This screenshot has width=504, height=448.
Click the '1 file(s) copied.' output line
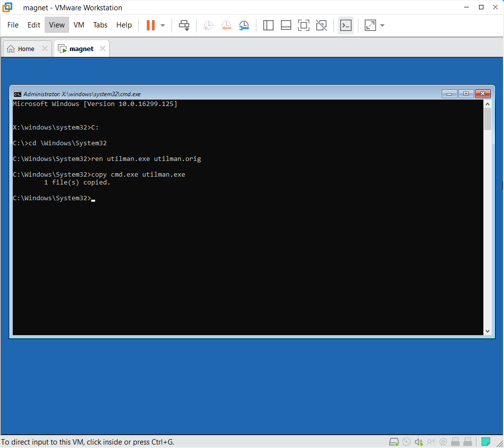[x=77, y=183]
